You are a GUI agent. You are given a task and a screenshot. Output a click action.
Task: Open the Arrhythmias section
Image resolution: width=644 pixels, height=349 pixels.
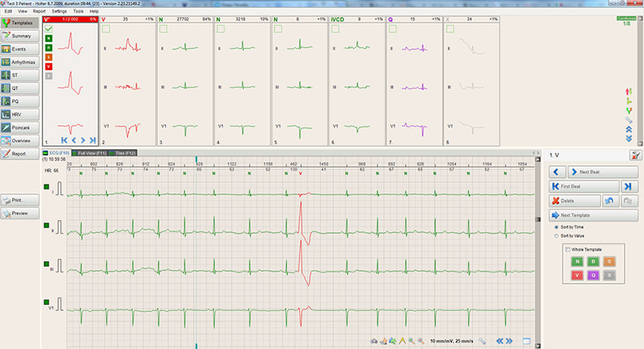19,62
